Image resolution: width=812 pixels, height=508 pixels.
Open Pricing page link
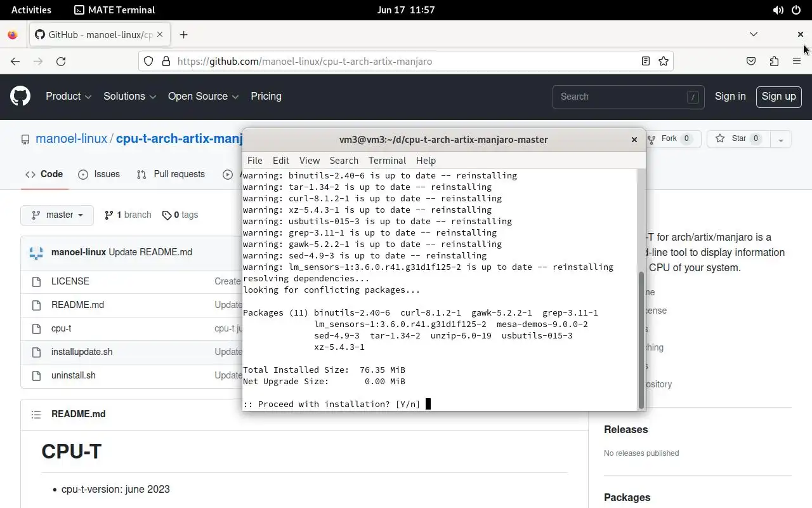pos(266,97)
